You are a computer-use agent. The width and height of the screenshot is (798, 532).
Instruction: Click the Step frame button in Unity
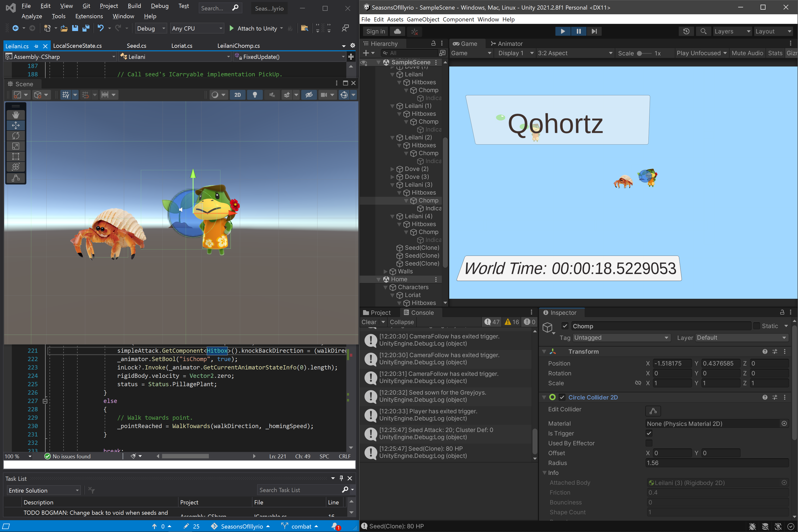[x=594, y=31]
